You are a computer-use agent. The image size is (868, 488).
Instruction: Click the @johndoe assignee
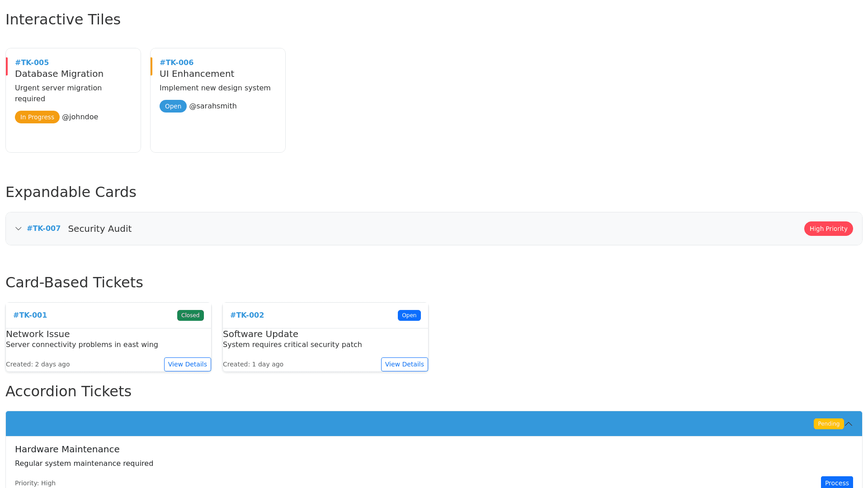pyautogui.click(x=80, y=117)
